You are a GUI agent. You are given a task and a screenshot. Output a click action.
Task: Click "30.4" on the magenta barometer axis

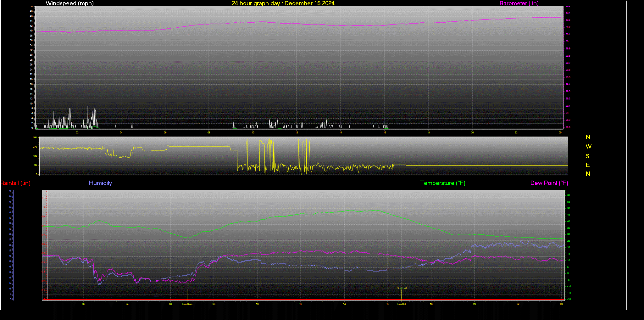point(568,13)
